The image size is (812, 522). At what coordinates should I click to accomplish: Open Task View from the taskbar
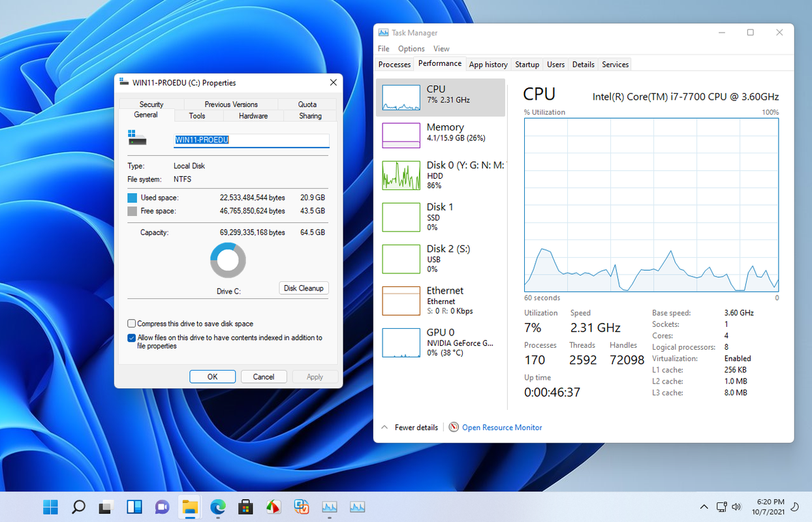click(x=106, y=506)
